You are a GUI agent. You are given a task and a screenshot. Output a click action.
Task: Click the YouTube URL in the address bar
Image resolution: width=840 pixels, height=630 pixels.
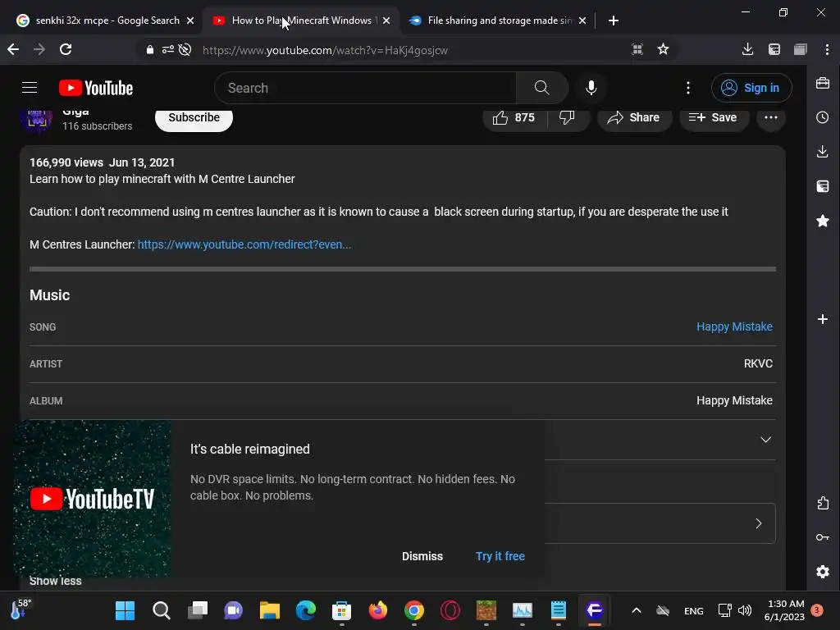(x=325, y=50)
